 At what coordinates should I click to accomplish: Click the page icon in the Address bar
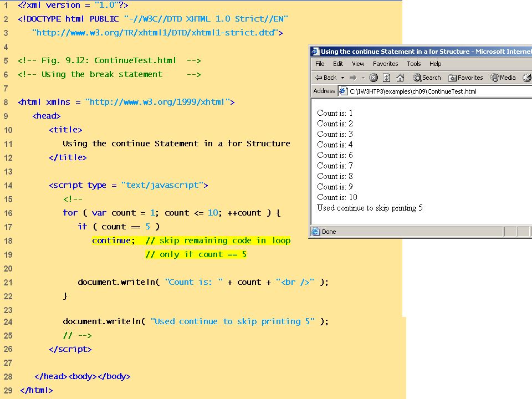point(344,91)
